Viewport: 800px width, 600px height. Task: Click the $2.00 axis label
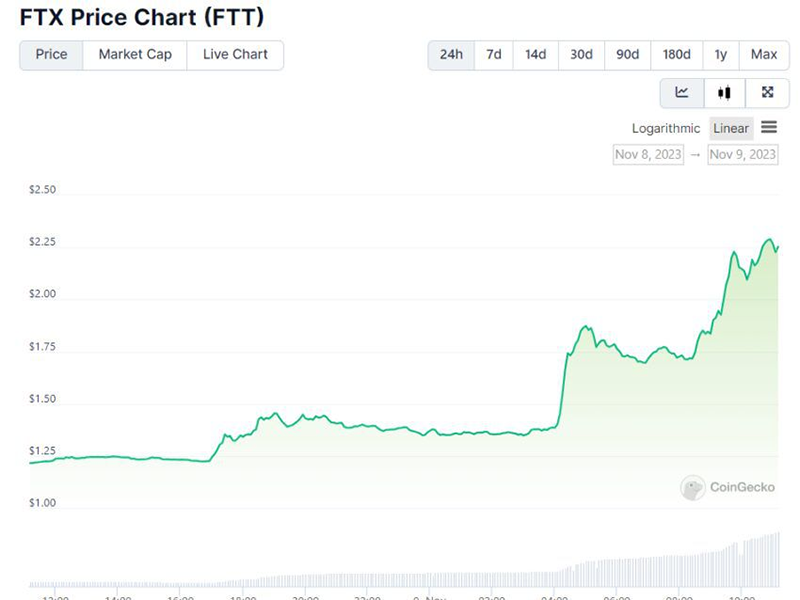point(42,294)
